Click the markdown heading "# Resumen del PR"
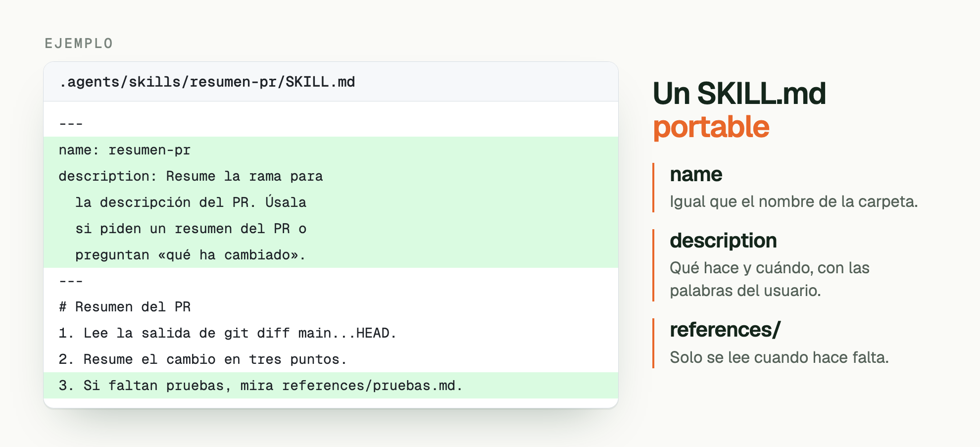980x447 pixels. click(x=125, y=307)
